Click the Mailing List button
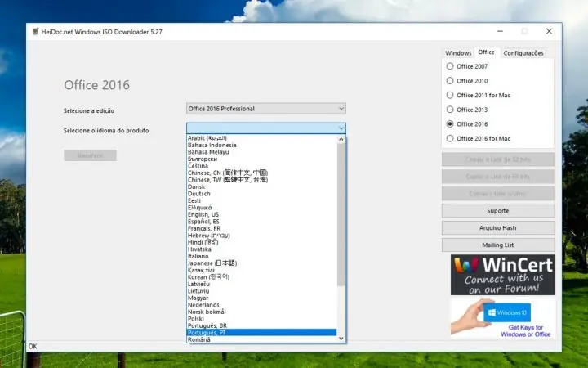This screenshot has width=588, height=368. [498, 245]
